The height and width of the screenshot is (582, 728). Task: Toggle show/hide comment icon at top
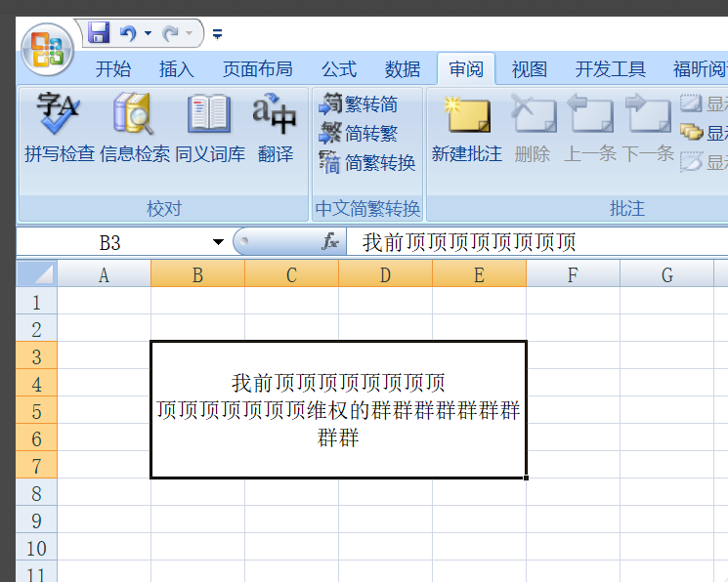[691, 104]
